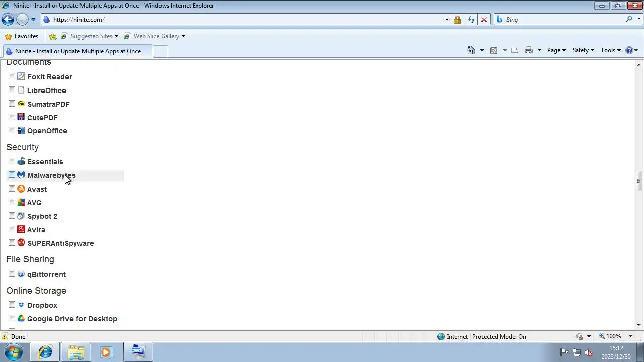Focus the address bar URL field

247,20
